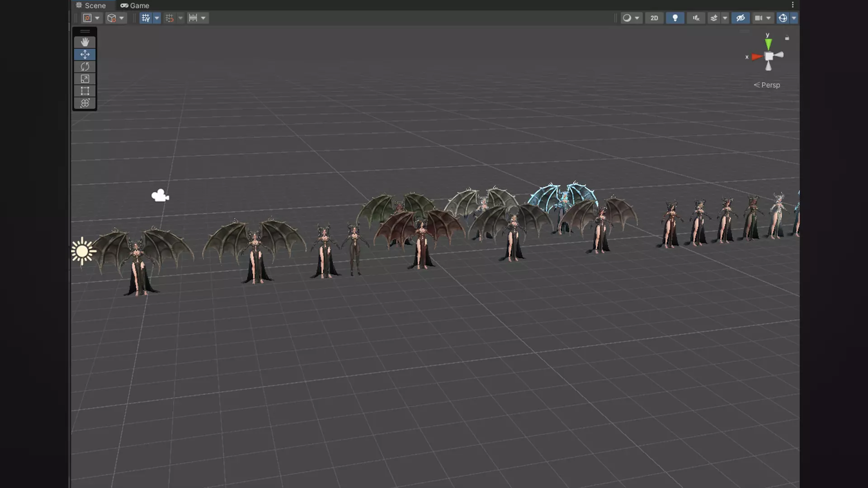Expand the Gizmos dropdown arrow
The width and height of the screenshot is (868, 488).
(x=794, y=18)
